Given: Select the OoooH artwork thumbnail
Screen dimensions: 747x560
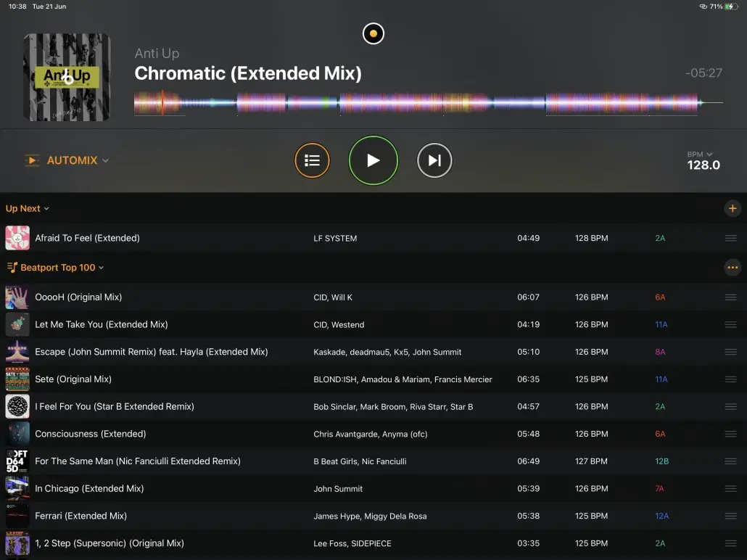Looking at the screenshot, I should coord(17,297).
